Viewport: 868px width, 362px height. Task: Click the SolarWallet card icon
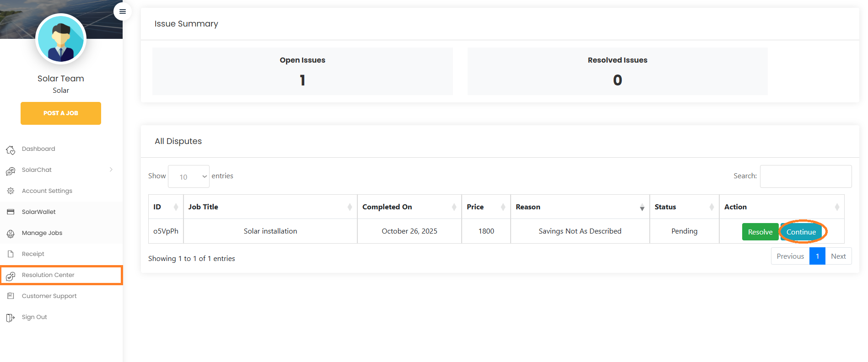coord(11,212)
